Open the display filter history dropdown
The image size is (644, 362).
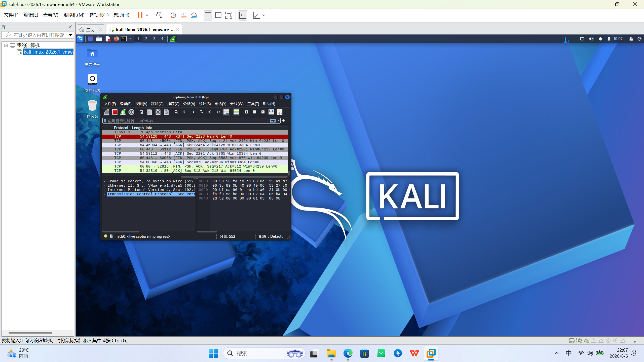click(279, 121)
